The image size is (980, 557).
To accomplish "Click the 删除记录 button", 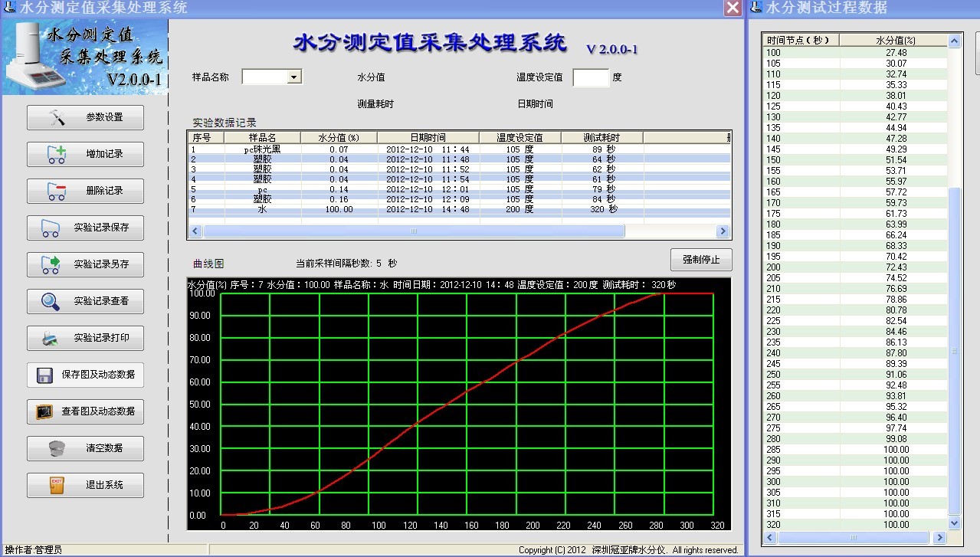I will [x=85, y=191].
